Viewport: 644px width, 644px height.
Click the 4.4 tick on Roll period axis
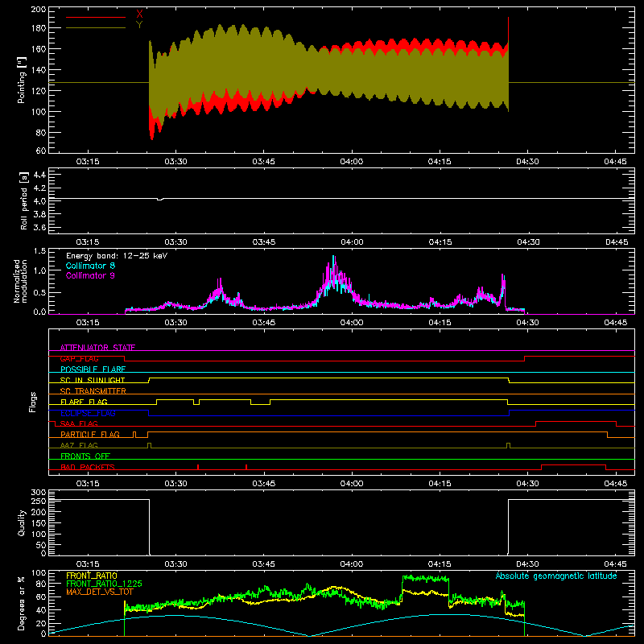tap(39, 175)
